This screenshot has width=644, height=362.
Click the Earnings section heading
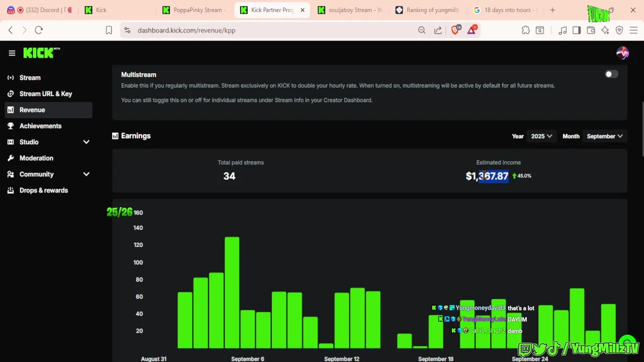click(x=136, y=136)
